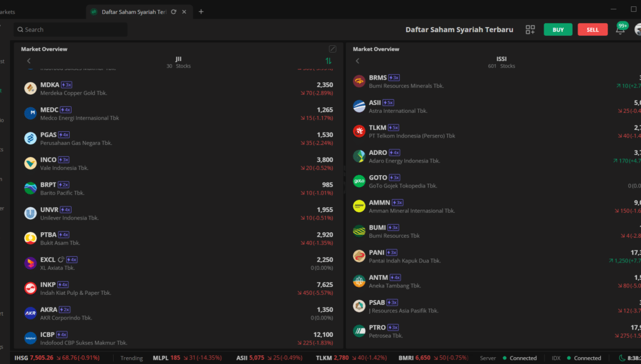Click the back chevron in the ISSI panel
This screenshot has width=641, height=364.
click(357, 60)
